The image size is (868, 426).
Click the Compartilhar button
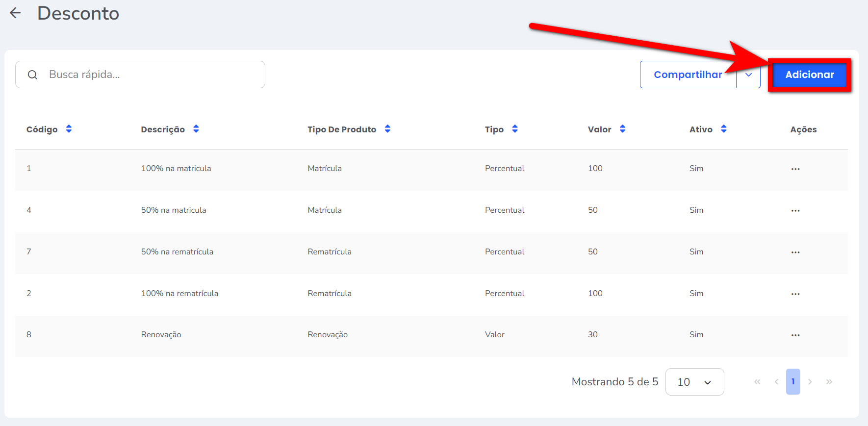tap(688, 75)
